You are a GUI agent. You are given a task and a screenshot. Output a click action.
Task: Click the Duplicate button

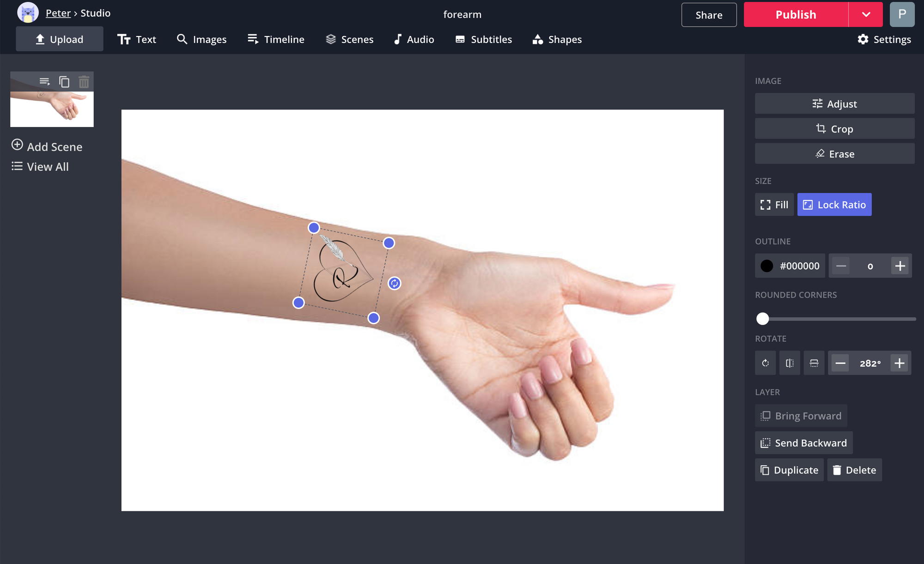coord(790,470)
